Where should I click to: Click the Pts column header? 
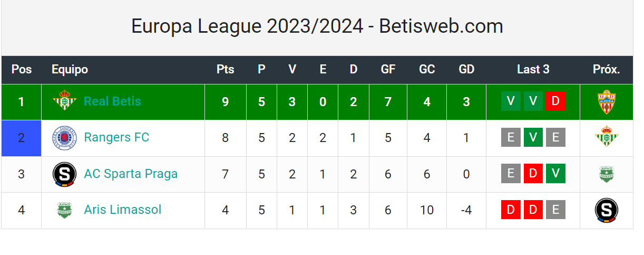225,70
